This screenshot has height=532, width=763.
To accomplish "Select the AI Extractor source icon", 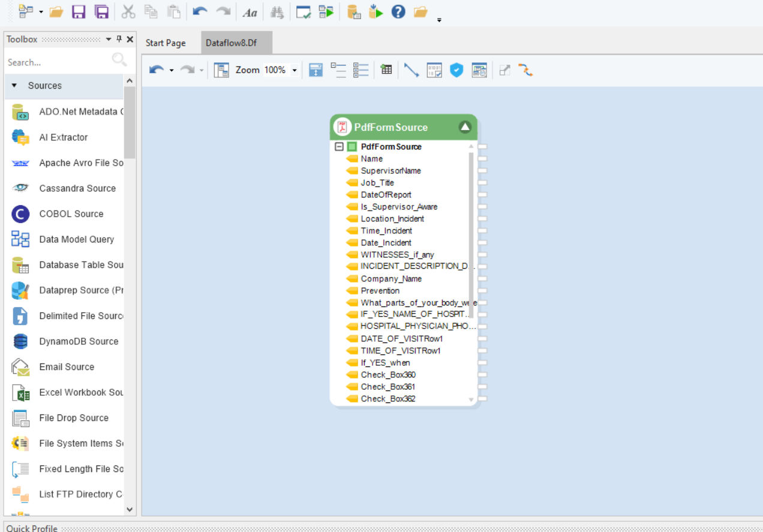I will pos(21,137).
